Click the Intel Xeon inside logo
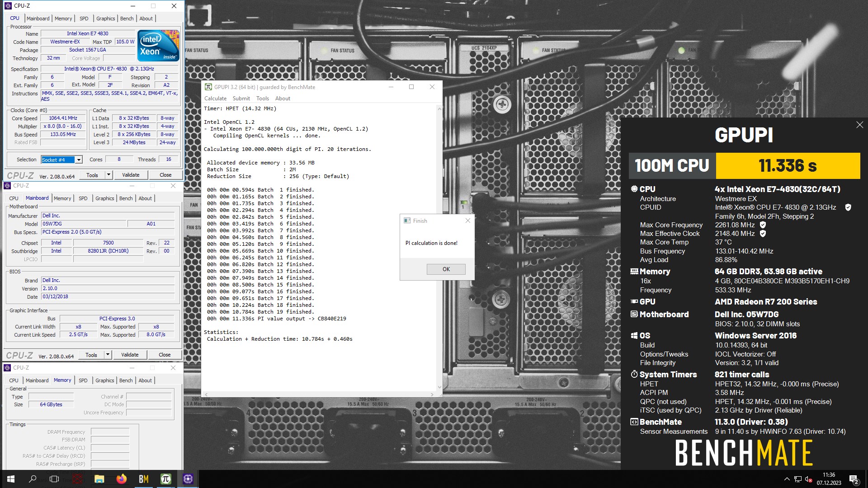The image size is (868, 488). (158, 46)
